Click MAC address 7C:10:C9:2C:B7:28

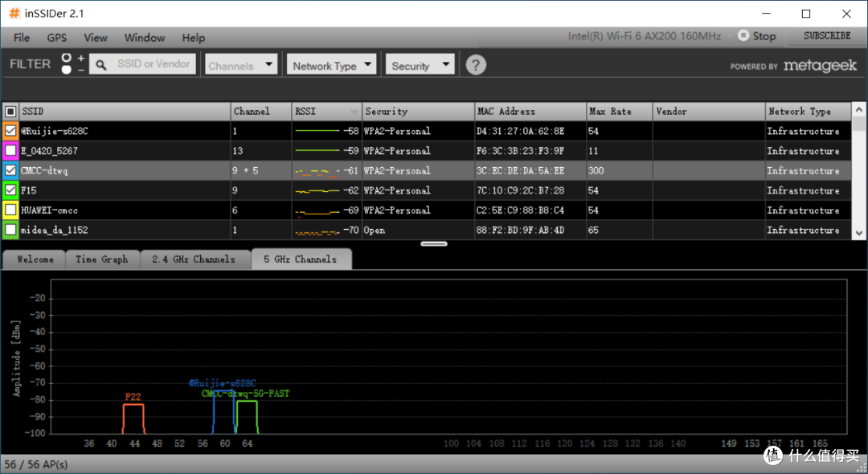(520, 190)
